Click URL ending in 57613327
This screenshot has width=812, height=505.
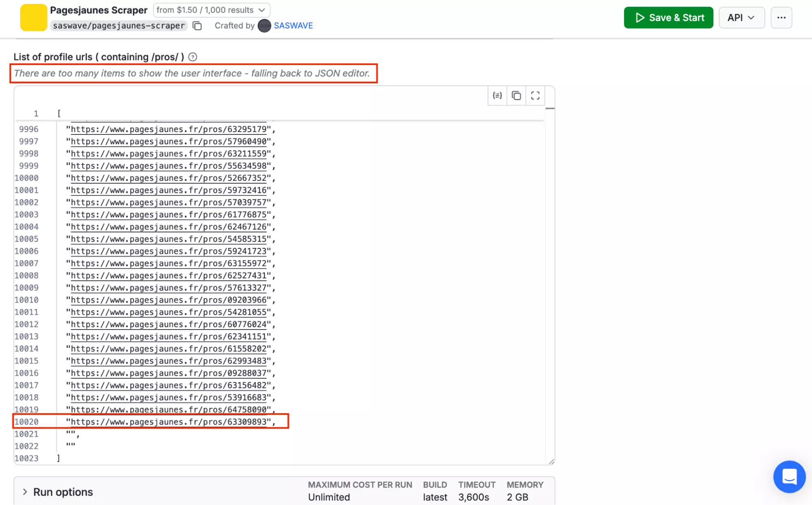169,288
